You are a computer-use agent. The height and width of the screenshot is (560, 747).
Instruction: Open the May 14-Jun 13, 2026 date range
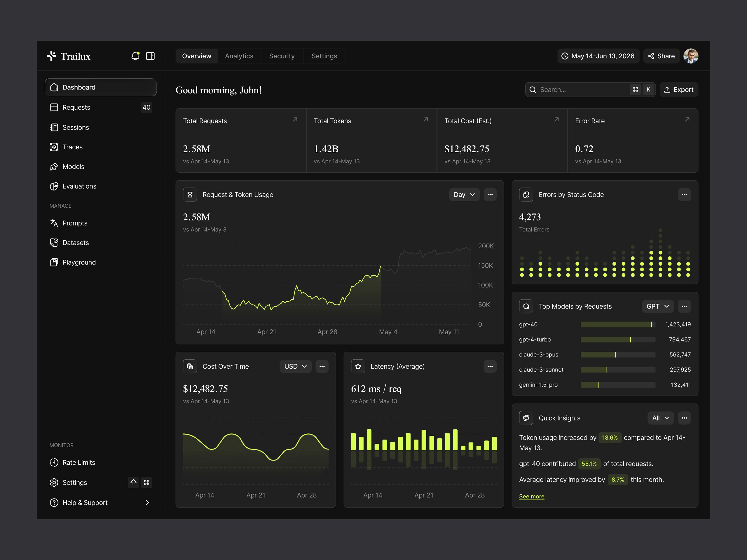[x=598, y=56]
